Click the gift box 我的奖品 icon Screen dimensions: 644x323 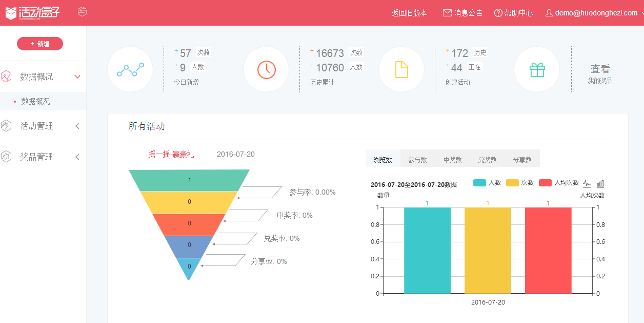coord(537,69)
